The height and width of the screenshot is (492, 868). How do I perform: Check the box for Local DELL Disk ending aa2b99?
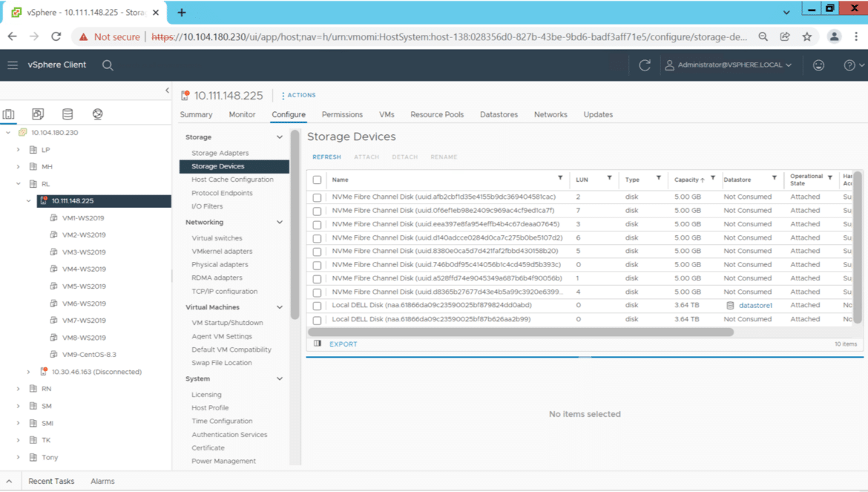point(317,321)
